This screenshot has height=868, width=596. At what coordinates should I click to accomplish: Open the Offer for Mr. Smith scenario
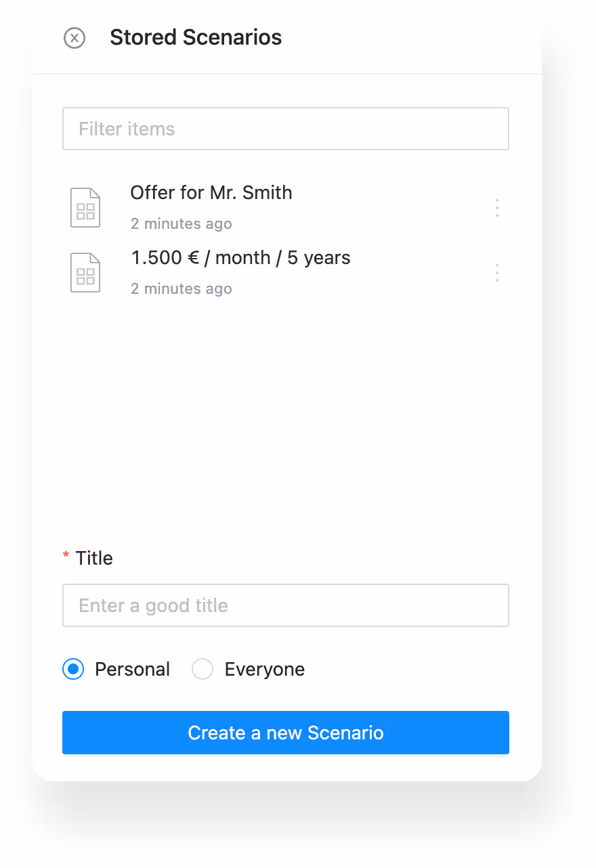[211, 193]
